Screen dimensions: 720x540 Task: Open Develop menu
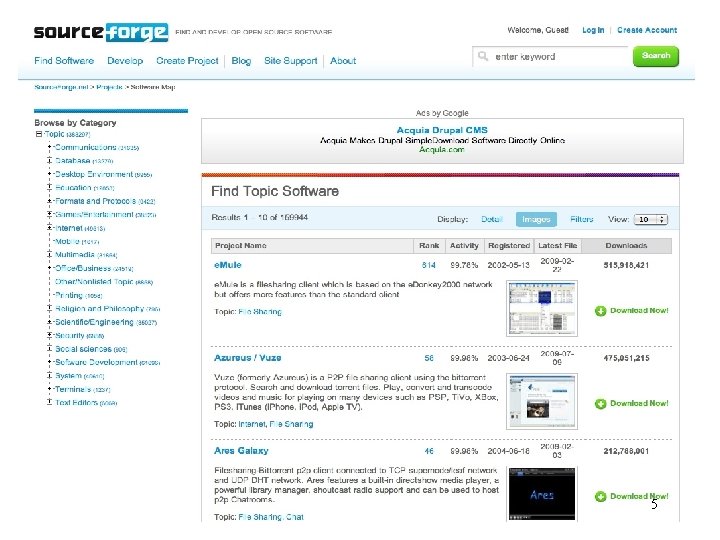(125, 61)
